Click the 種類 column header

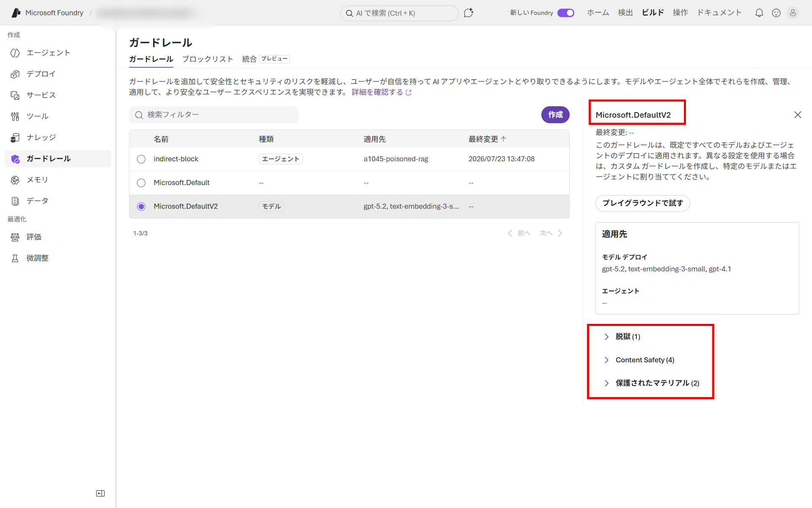click(x=266, y=139)
